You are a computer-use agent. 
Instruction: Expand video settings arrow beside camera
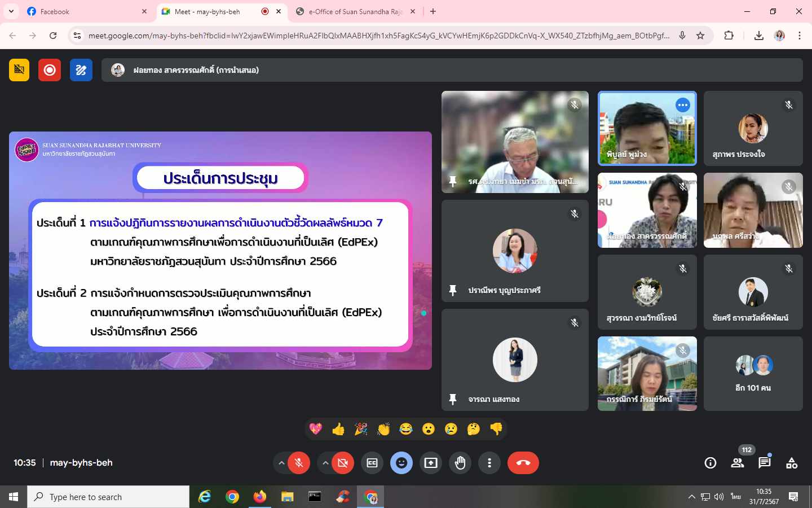(x=325, y=463)
